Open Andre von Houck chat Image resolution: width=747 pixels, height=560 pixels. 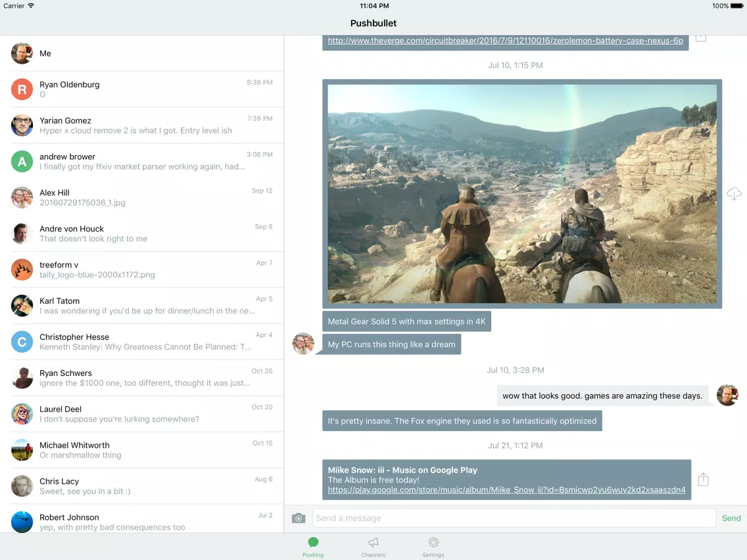click(x=142, y=234)
